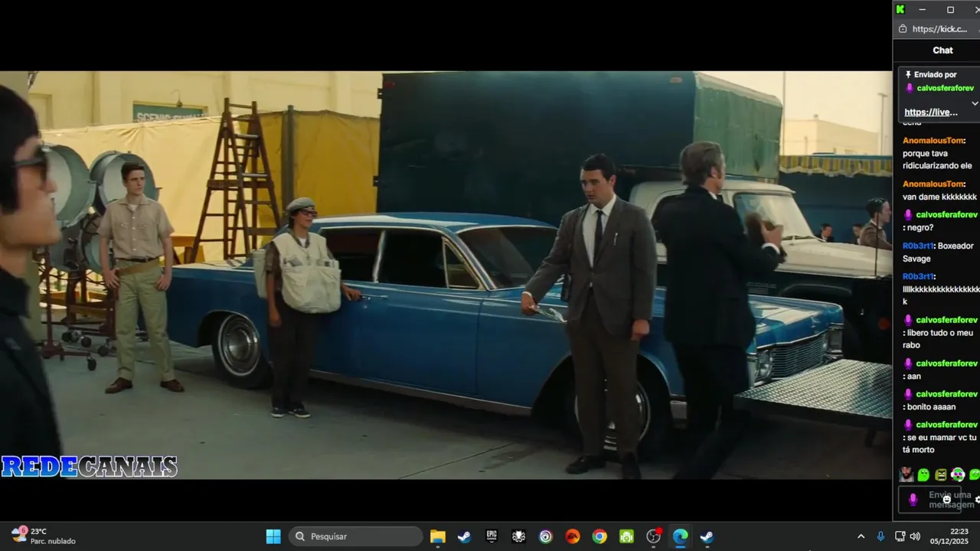The width and height of the screenshot is (980, 551).
Task: Open the weather widget showing 23°C
Action: (43, 536)
